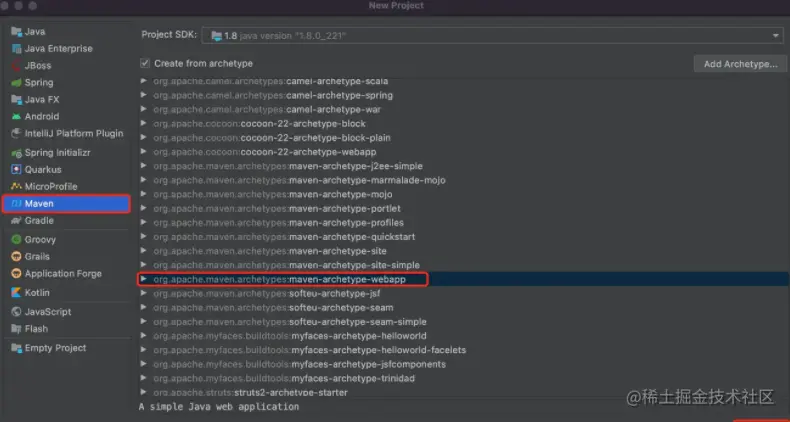Screen dimensions: 790x422
Task: Click the Spring Initializr icon
Action: coord(16,153)
